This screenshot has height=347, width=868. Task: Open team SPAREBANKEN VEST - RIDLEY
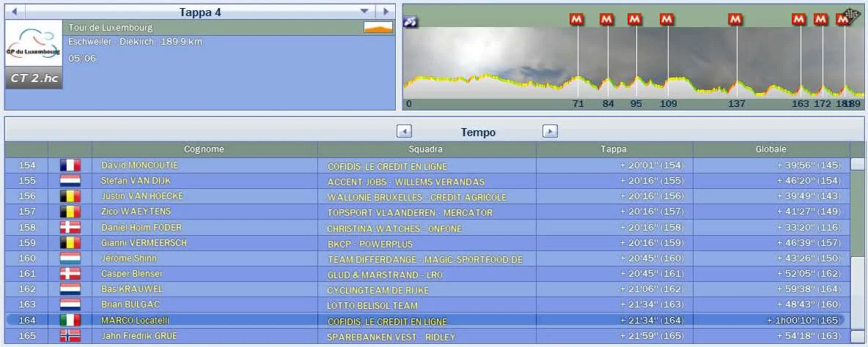click(391, 337)
